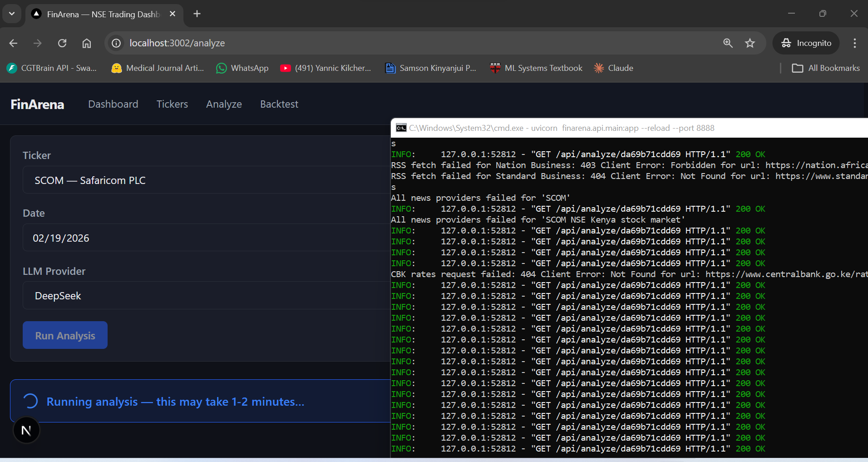Screen dimensions: 868x462
Task: Open the All Bookmarks folder
Action: (826, 68)
